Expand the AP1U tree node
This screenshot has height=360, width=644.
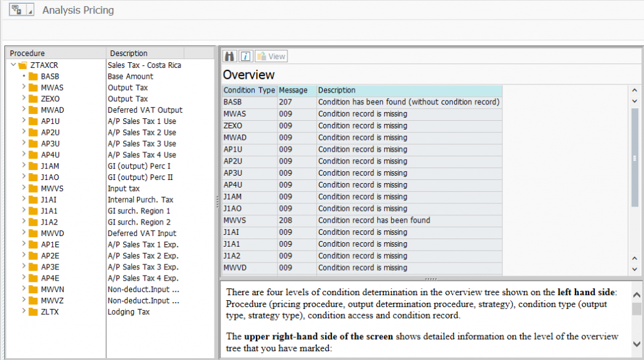pos(24,121)
